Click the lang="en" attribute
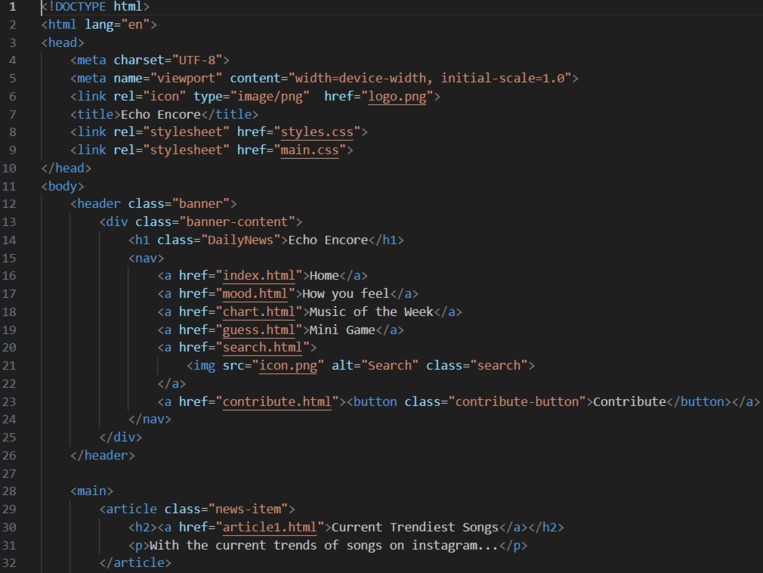The width and height of the screenshot is (763, 573). click(117, 24)
